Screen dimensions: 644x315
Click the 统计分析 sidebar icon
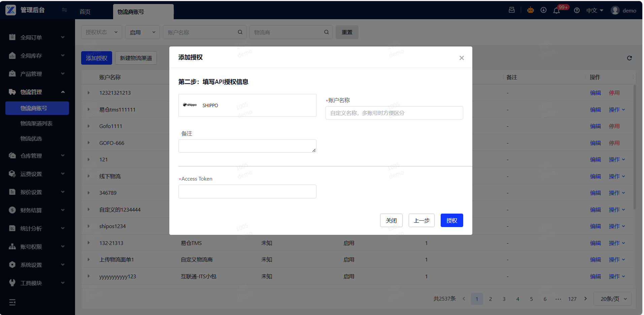tap(12, 228)
